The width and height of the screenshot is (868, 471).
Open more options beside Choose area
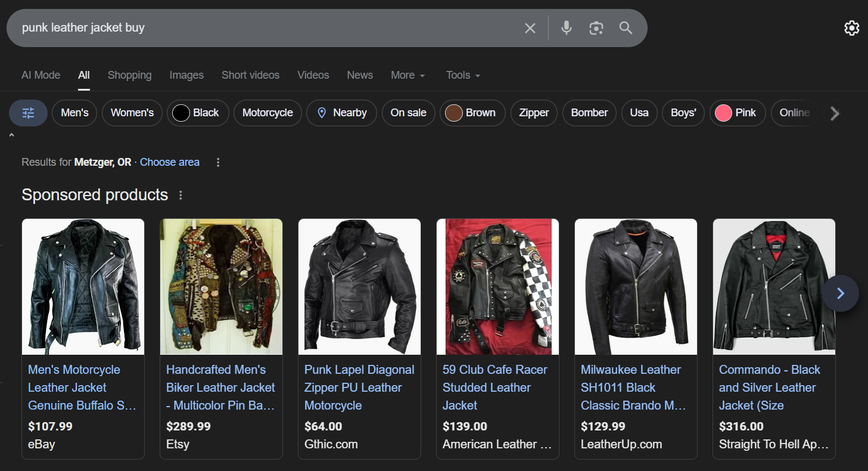(218, 162)
